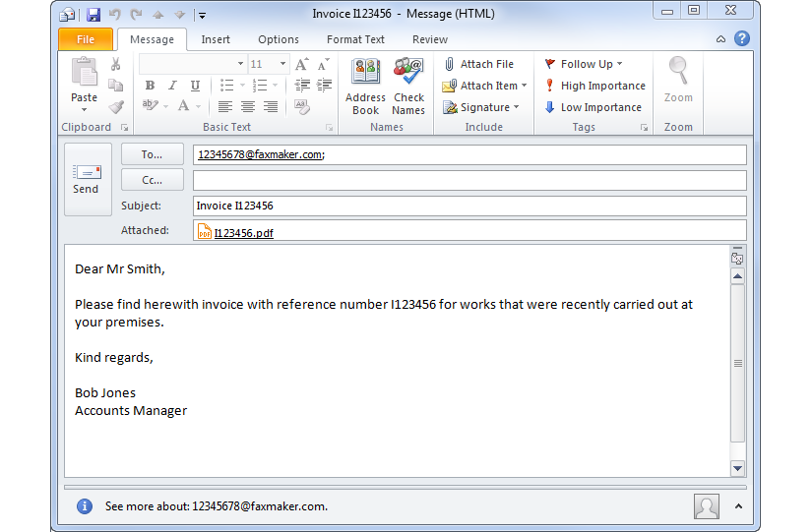Shrink the font size
This screenshot has width=812, height=532.
[323, 64]
